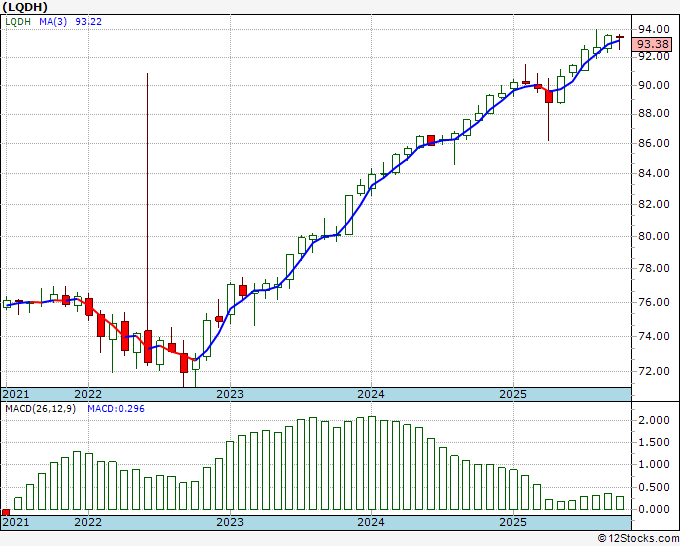Click the MA(3) indicator label
Image resolution: width=680 pixels, height=546 pixels.
tap(53, 22)
